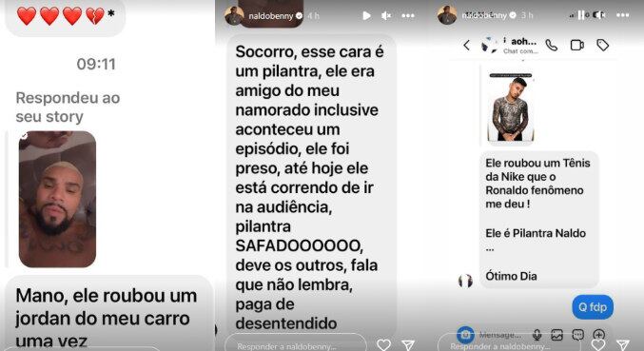Tap the blue 'Q fdp' message bubble

coord(593,307)
